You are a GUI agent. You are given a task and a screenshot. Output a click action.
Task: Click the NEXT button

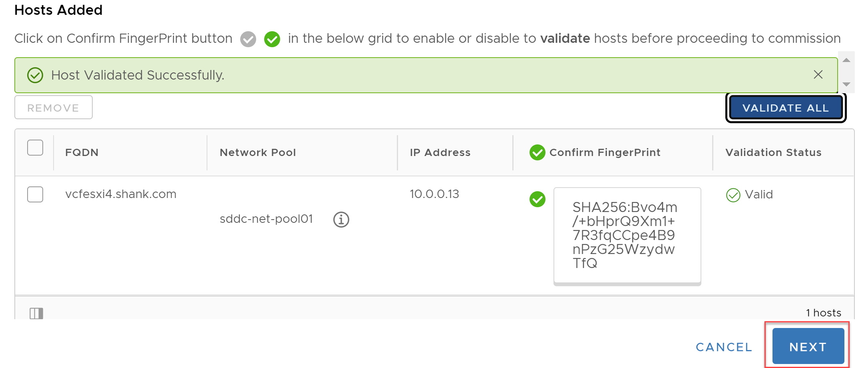808,346
